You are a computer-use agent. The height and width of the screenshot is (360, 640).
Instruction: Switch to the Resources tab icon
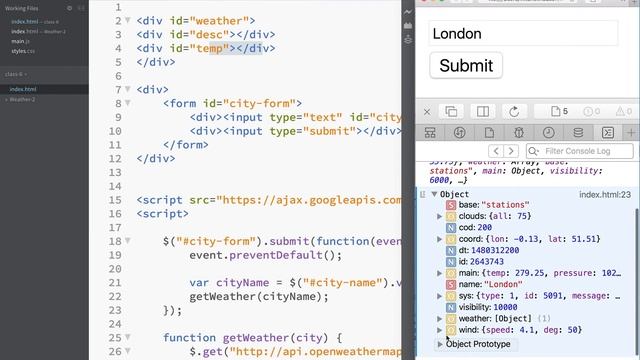tap(489, 133)
